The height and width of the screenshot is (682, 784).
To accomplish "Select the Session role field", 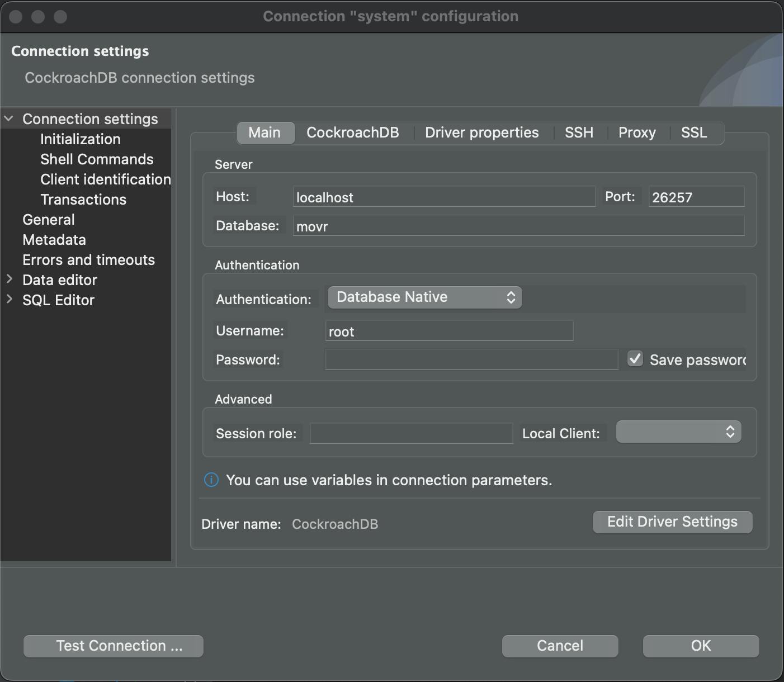I will (x=410, y=433).
